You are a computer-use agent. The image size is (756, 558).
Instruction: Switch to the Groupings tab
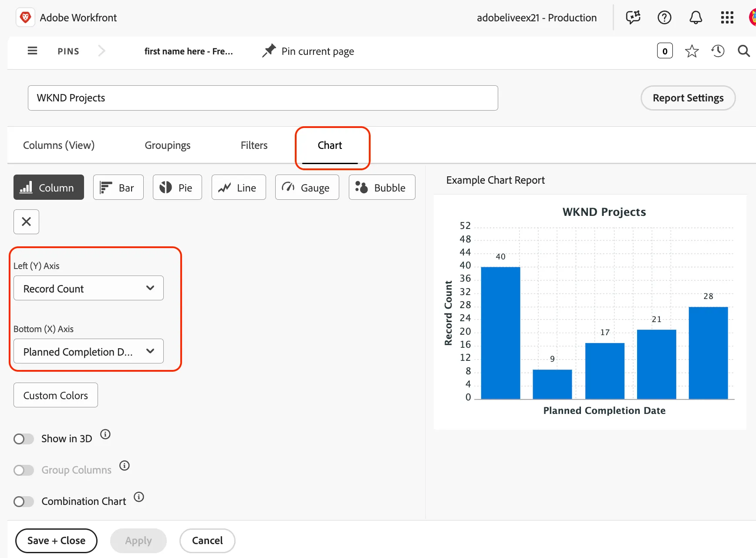(x=168, y=145)
